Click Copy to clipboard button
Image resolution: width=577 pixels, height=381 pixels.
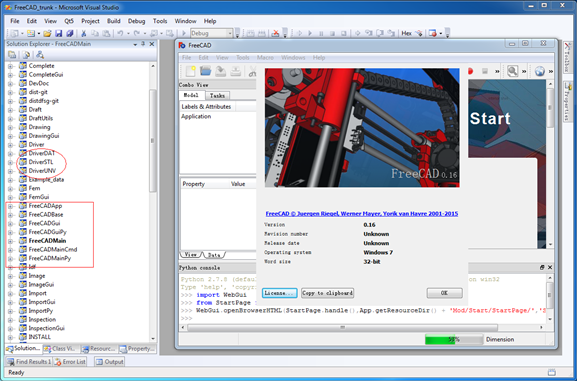[x=328, y=293]
